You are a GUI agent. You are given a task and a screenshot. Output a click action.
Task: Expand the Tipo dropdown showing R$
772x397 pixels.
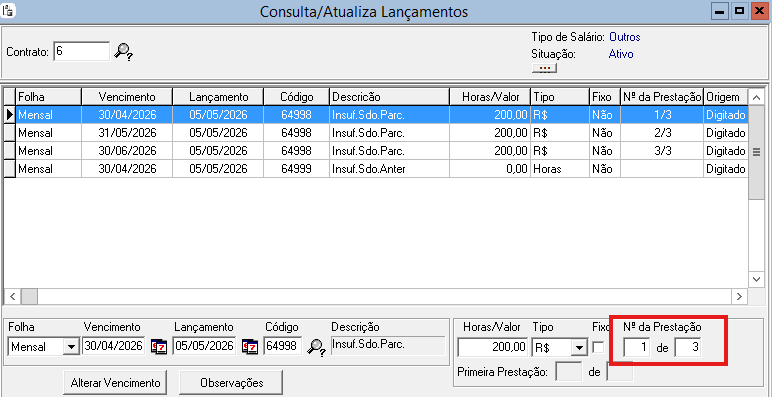(x=578, y=347)
